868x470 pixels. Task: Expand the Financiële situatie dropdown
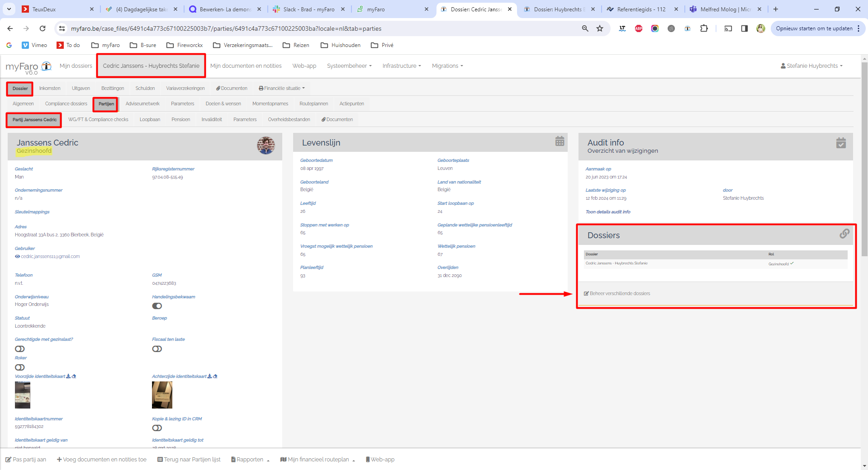(x=282, y=88)
